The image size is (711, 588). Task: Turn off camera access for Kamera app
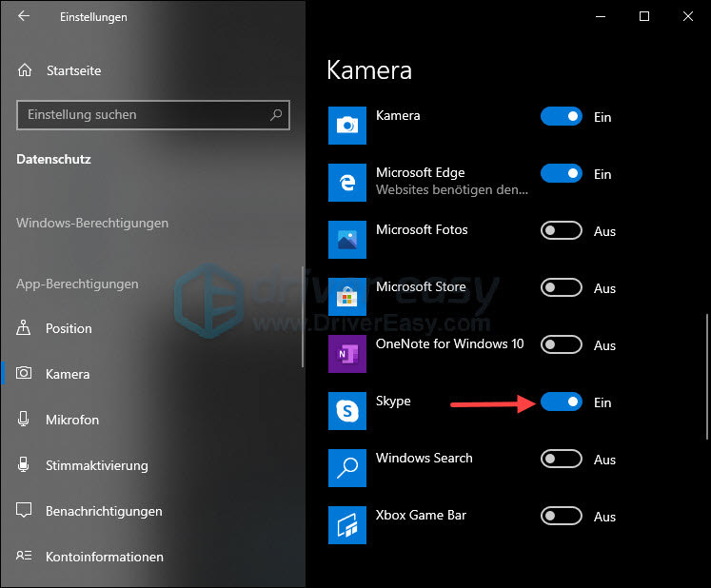tap(562, 116)
